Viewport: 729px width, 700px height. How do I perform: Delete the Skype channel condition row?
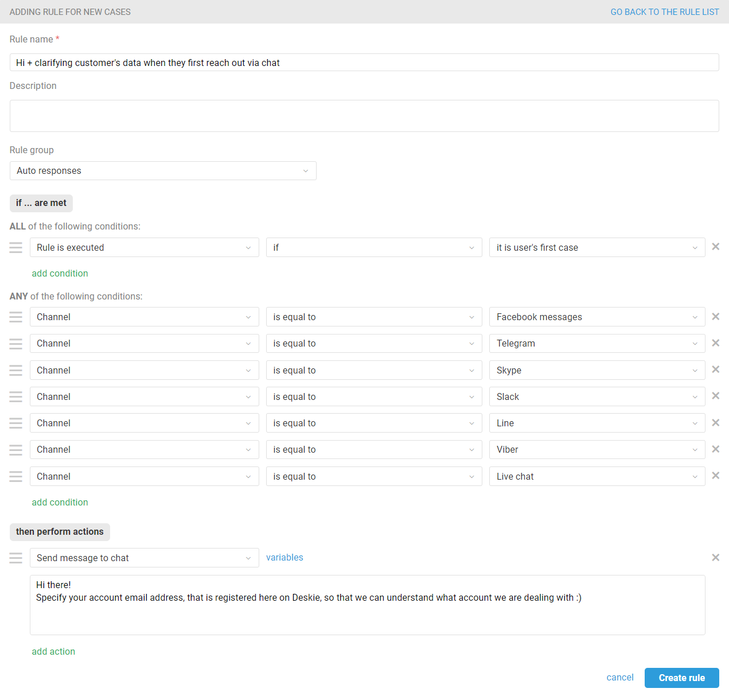[x=715, y=370]
